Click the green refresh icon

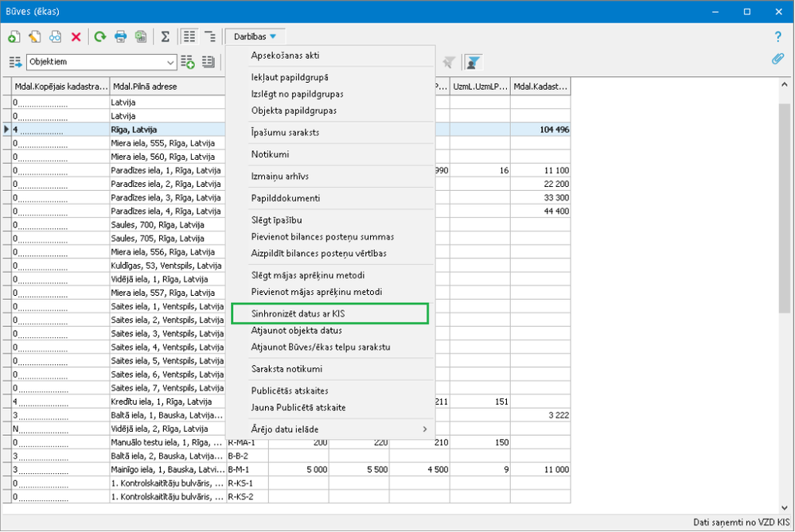pos(100,37)
